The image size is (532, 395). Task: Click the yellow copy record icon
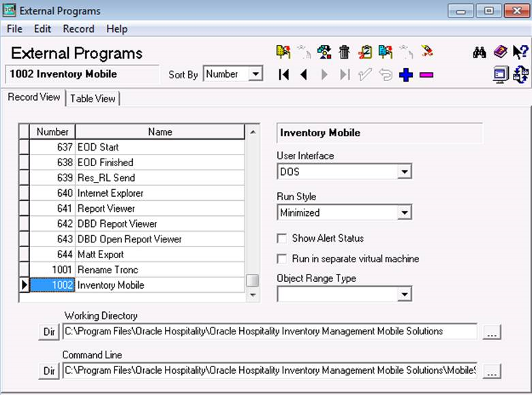[283, 52]
